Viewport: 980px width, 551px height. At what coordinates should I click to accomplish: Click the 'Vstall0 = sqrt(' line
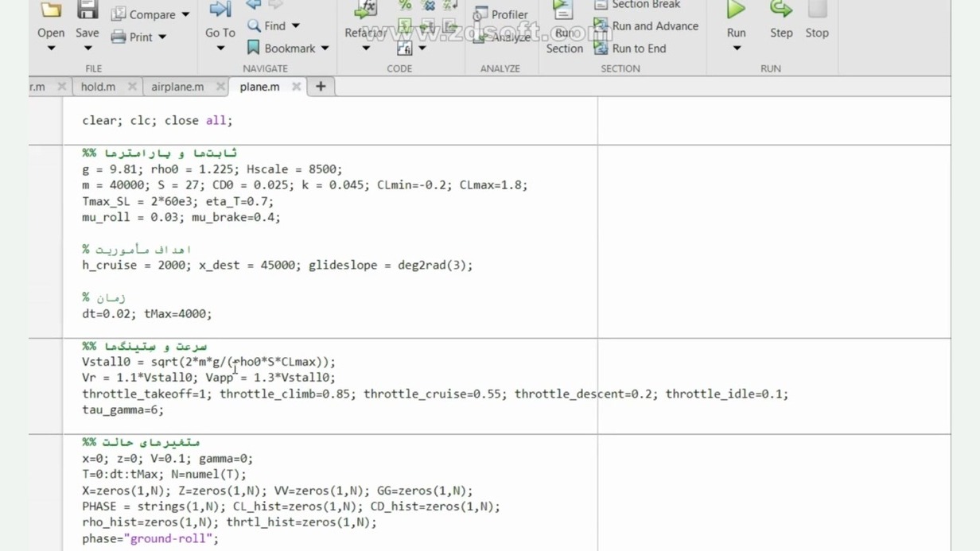[209, 362]
